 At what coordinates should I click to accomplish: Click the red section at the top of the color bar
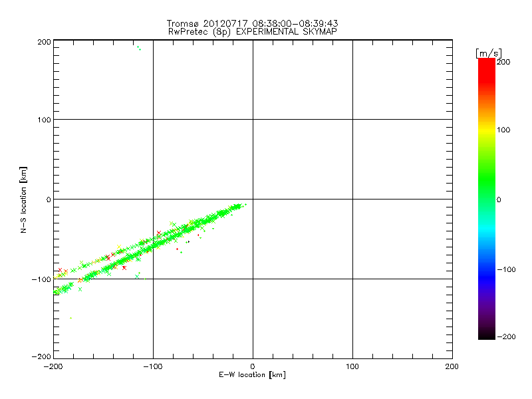pyautogui.click(x=487, y=70)
